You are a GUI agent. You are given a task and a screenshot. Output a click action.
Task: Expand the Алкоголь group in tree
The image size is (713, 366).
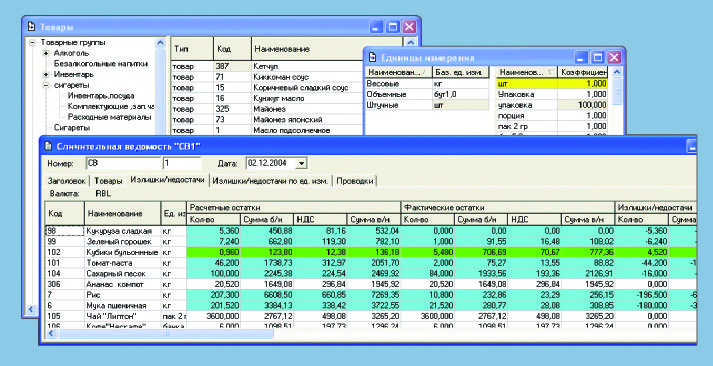(45, 53)
